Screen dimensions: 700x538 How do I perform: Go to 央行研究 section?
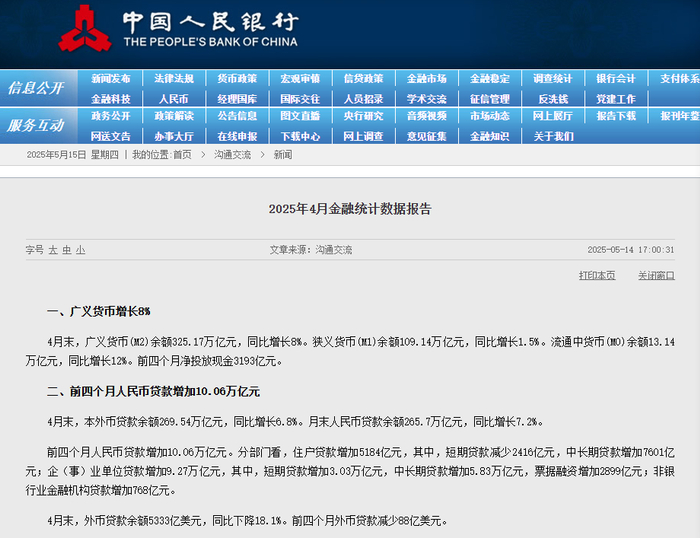[363, 116]
